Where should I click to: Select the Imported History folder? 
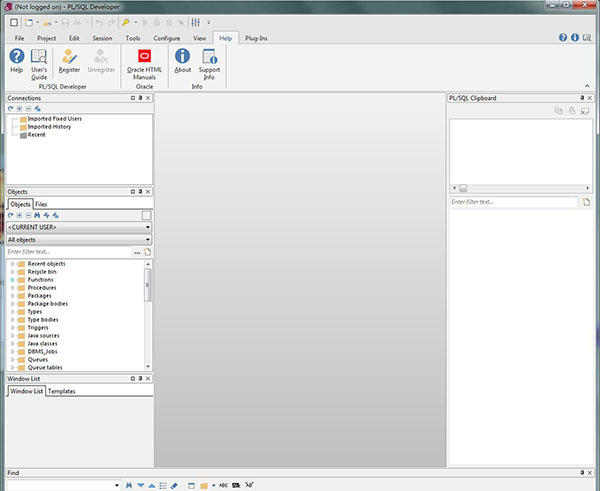45,127
